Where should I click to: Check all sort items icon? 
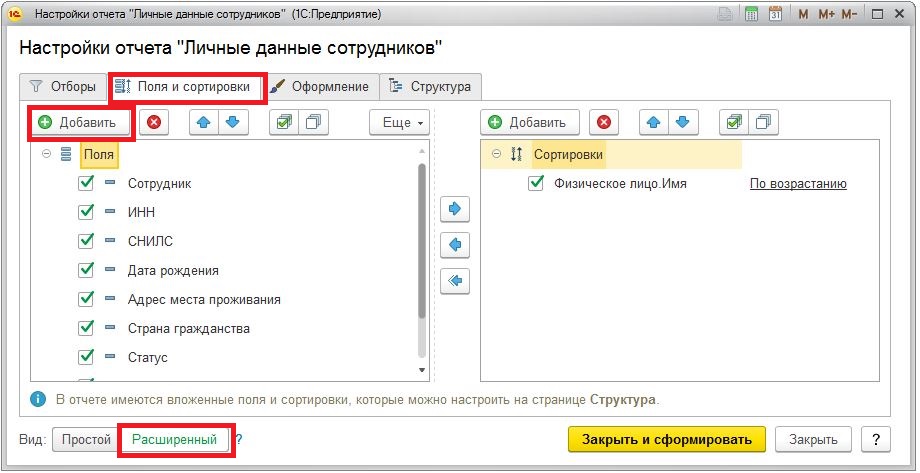[x=734, y=122]
